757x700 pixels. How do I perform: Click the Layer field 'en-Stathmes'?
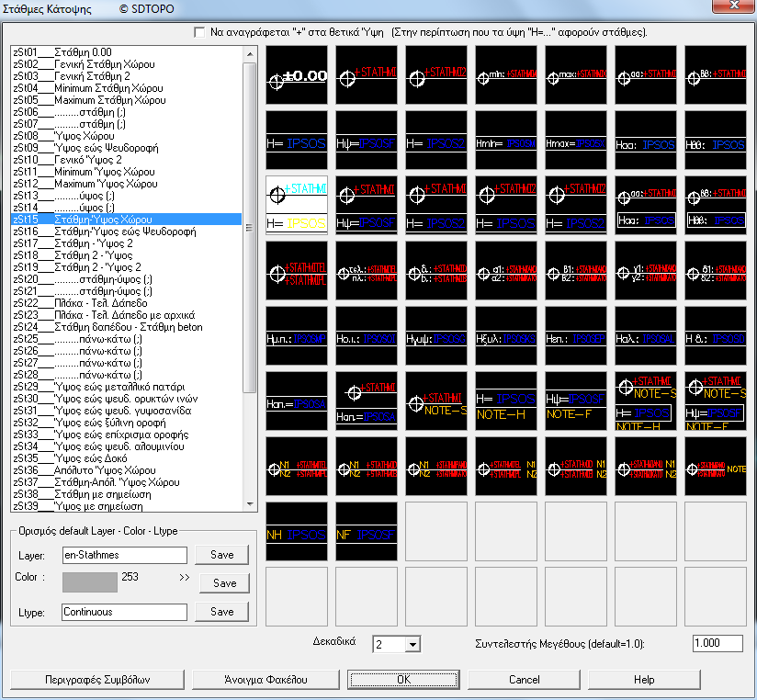pos(124,555)
